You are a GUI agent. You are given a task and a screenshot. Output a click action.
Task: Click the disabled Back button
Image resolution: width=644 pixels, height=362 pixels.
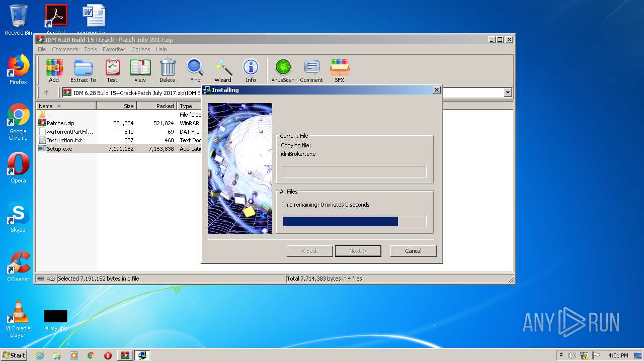310,251
